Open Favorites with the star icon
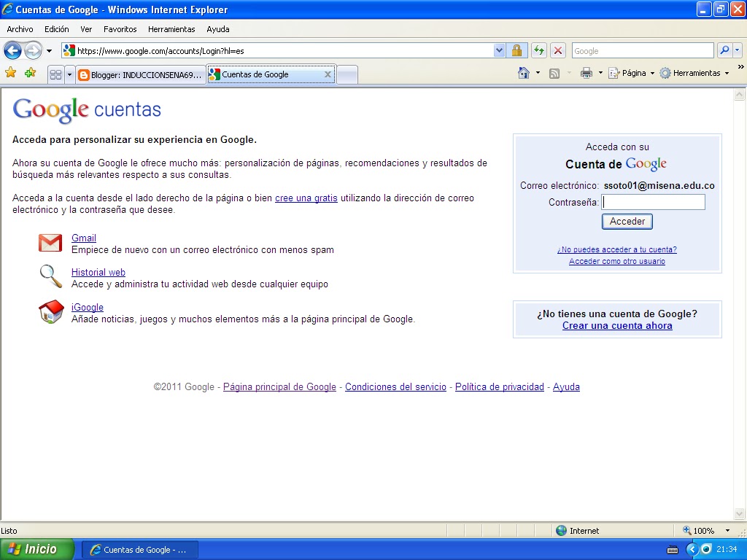 [x=12, y=74]
